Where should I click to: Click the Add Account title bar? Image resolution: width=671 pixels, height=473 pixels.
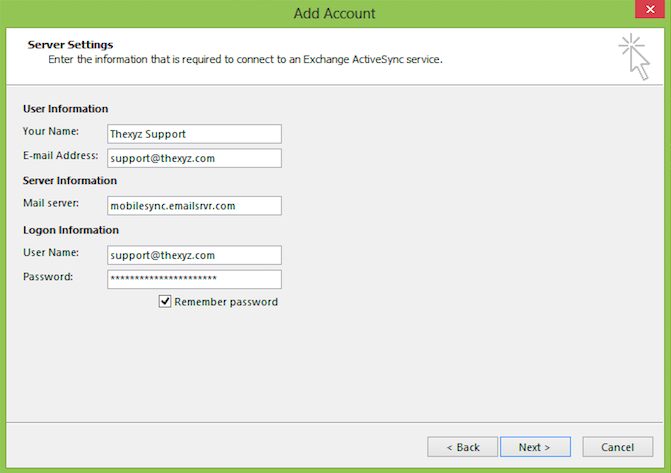click(334, 13)
